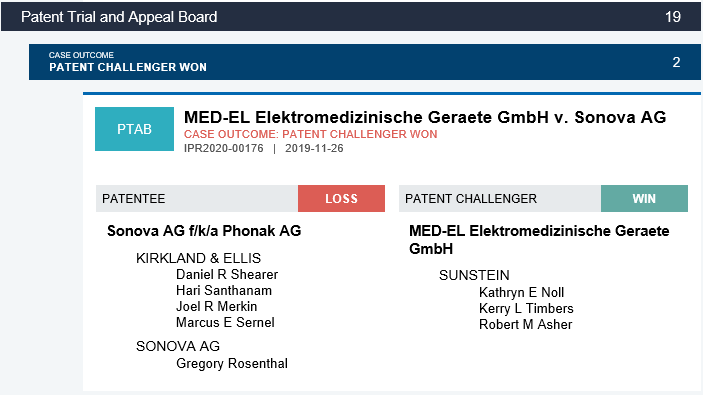This screenshot has height=395, width=703.
Task: Open attorney Kathryn E Noll
Action: (x=521, y=292)
